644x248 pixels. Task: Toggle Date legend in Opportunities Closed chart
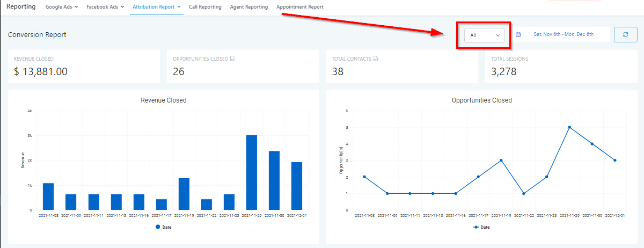[481, 227]
